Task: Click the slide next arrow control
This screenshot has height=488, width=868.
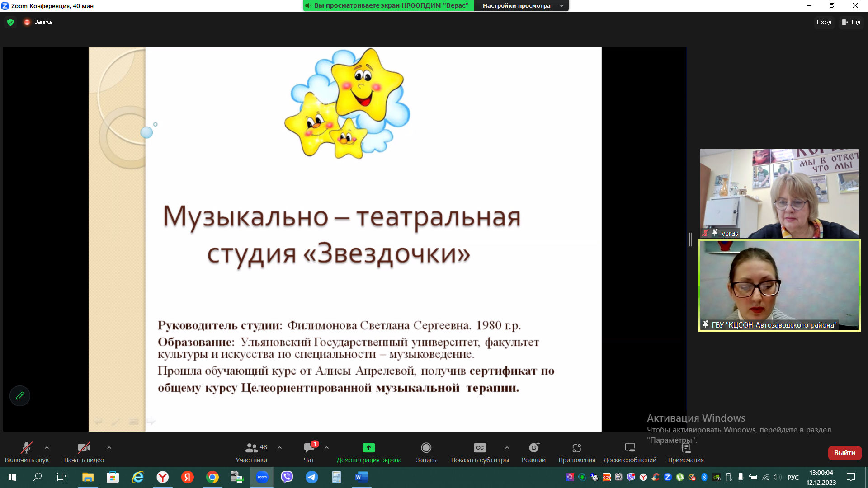Action: coord(151,421)
